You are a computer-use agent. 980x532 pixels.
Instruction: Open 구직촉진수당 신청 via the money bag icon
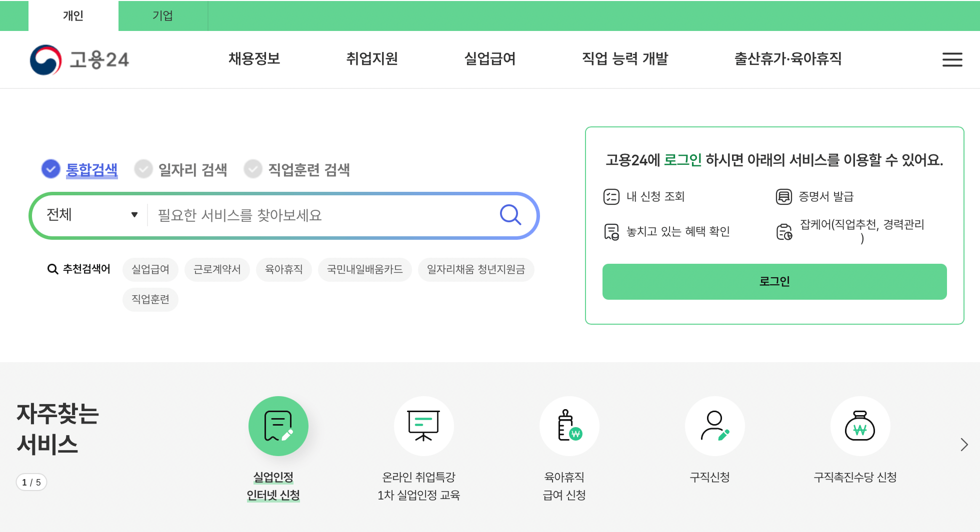[859, 426]
